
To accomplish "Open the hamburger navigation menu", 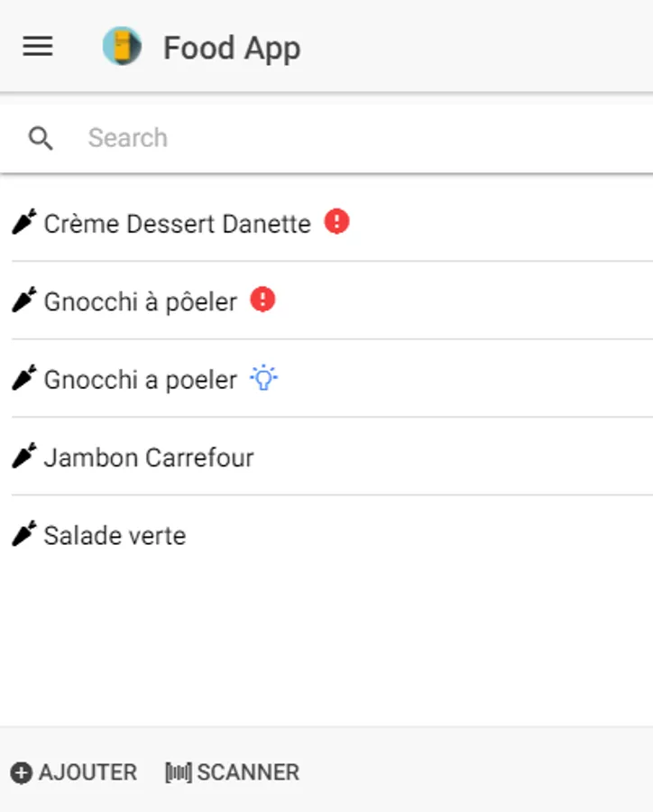I will (38, 47).
